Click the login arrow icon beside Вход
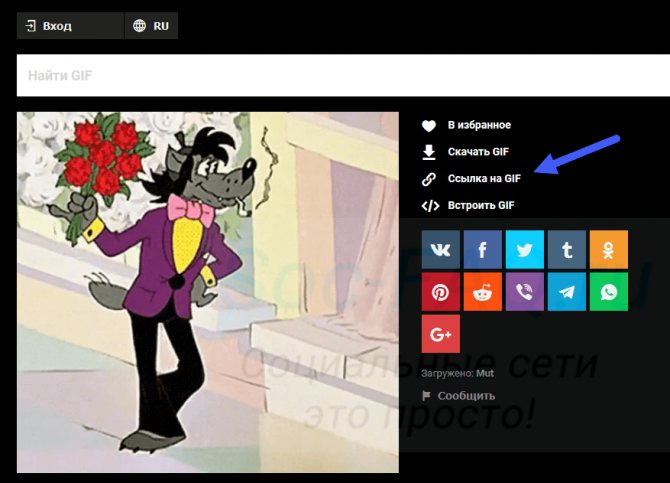This screenshot has height=483, width=670. [30, 26]
